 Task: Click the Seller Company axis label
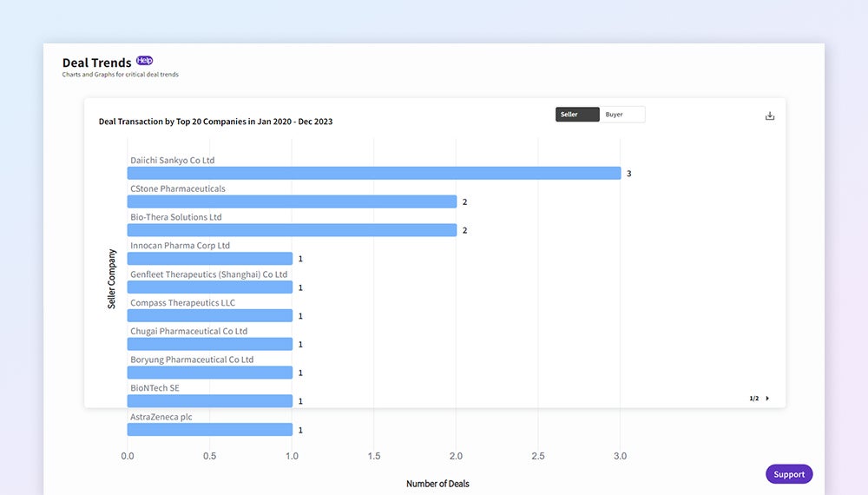pyautogui.click(x=112, y=280)
